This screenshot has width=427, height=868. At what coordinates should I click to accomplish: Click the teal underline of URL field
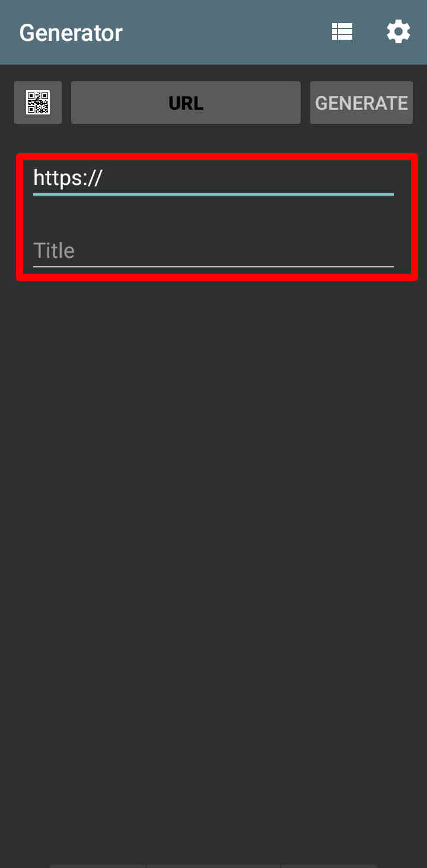[213, 194]
